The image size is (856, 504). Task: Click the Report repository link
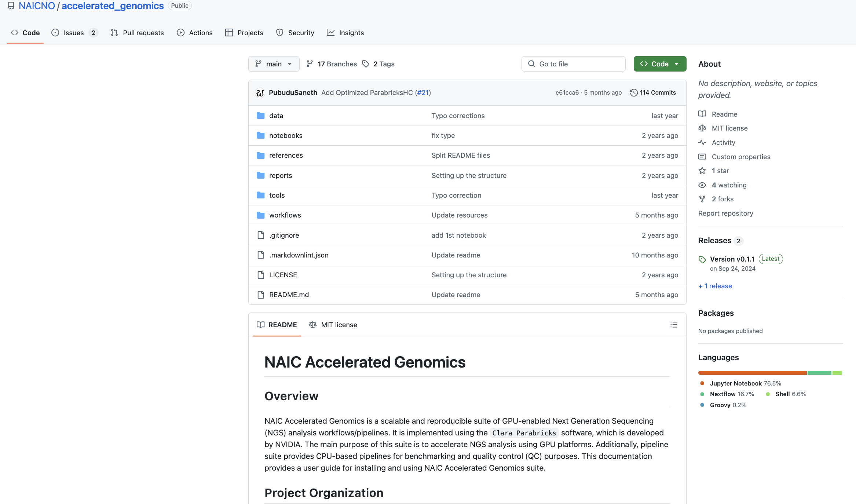[x=725, y=213]
